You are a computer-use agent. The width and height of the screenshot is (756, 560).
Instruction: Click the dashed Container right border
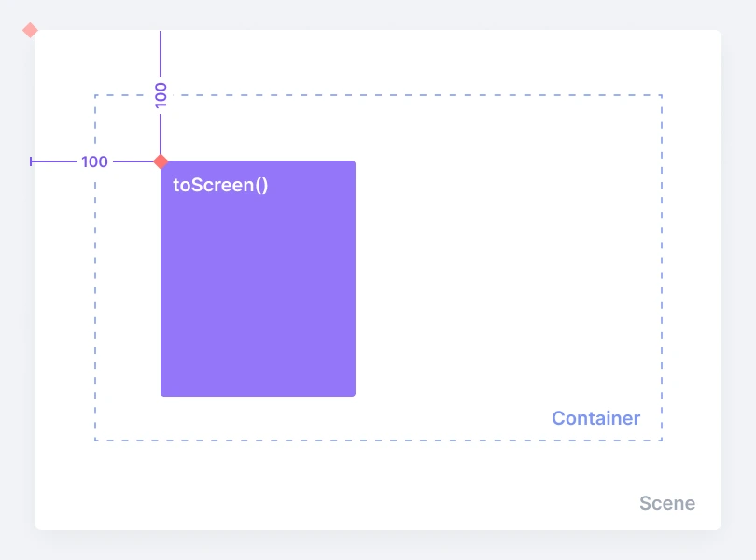[x=662, y=268]
